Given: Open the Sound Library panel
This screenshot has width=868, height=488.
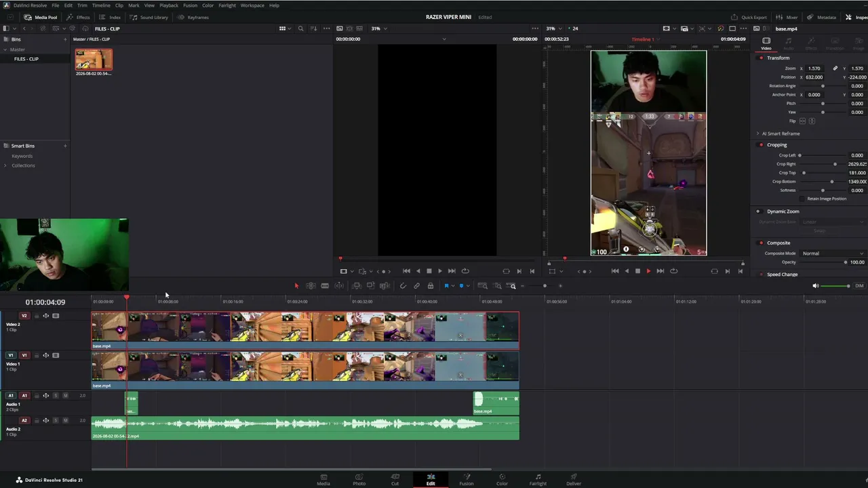Looking at the screenshot, I should (149, 17).
